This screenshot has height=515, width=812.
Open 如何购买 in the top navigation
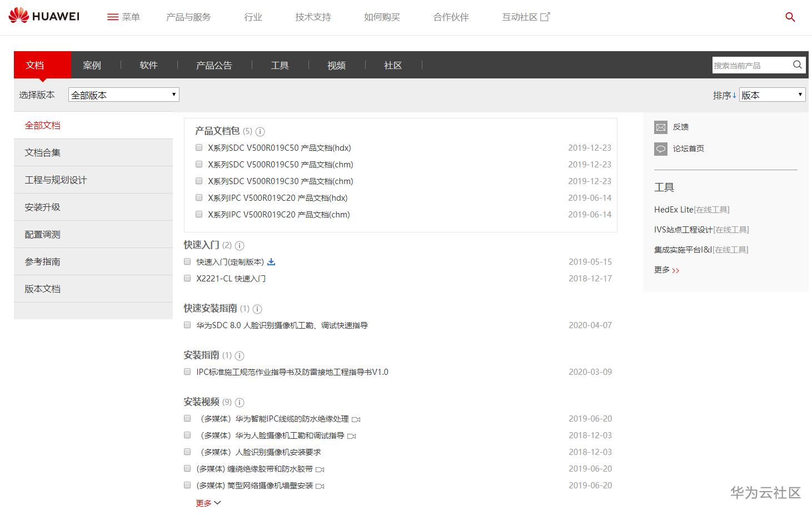382,17
